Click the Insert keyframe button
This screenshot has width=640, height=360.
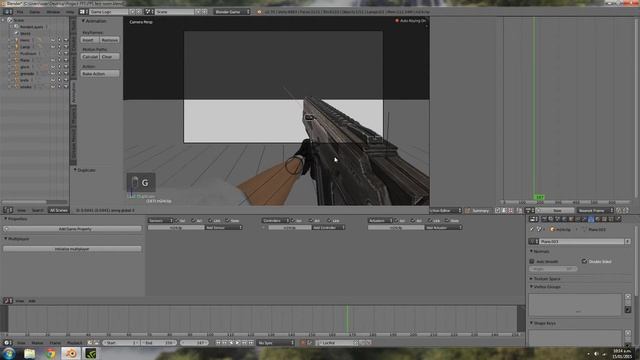pyautogui.click(x=89, y=40)
